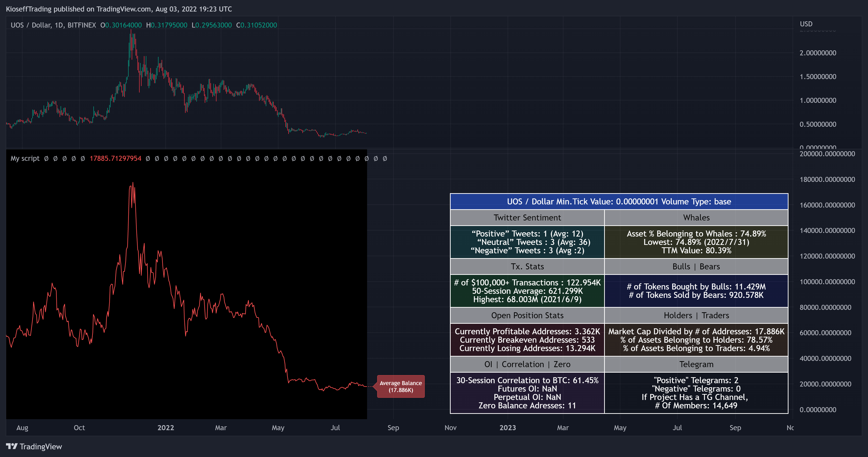Click the '"Positive" Tweets: 1 (Avg: 12)' line
The width and height of the screenshot is (868, 457).
(x=527, y=234)
